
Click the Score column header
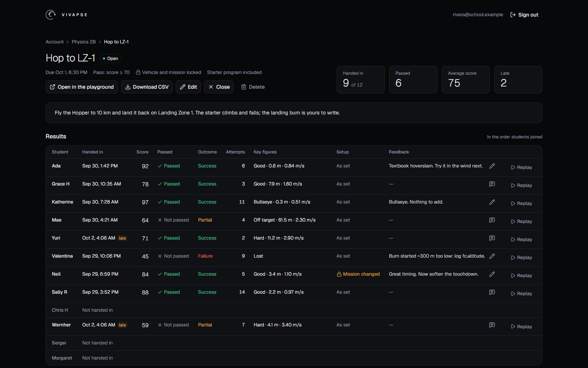pyautogui.click(x=143, y=152)
